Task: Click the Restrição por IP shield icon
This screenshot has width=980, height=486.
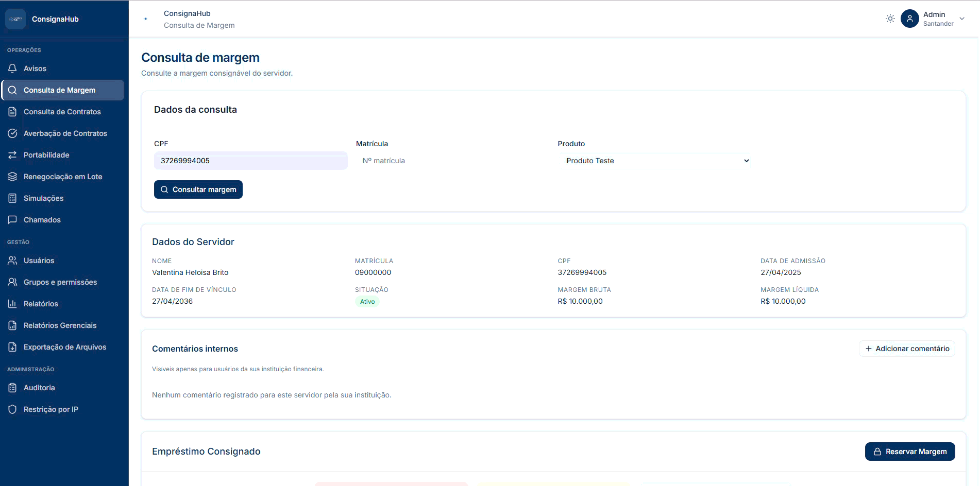Action: (12, 409)
